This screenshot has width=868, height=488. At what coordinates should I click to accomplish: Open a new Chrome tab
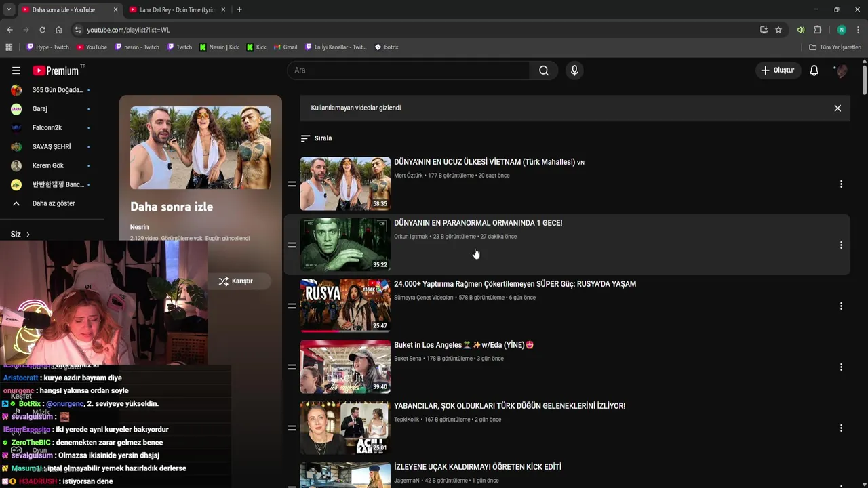(239, 9)
